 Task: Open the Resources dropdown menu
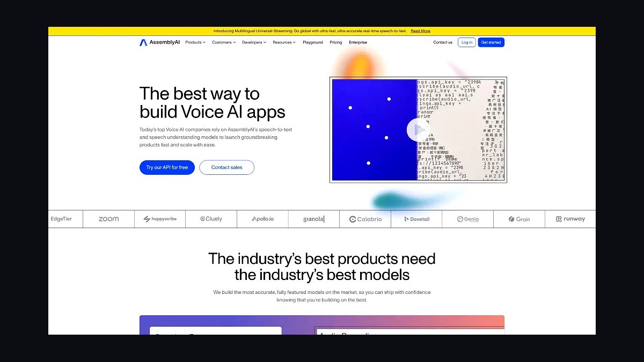284,42
